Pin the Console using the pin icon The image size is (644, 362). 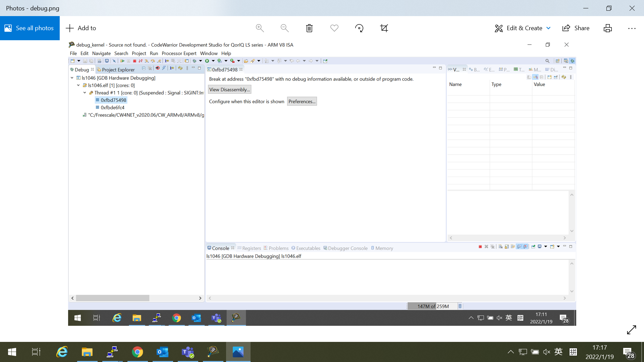point(533,246)
